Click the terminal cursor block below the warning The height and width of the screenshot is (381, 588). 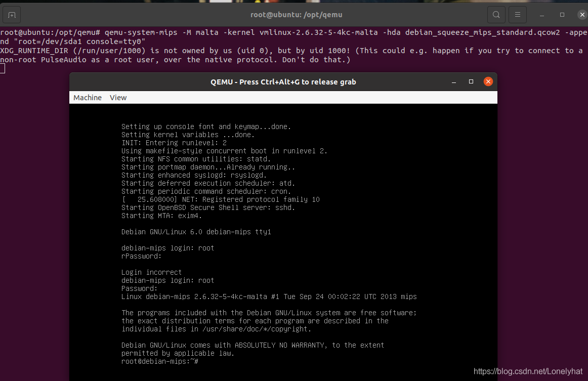2,68
